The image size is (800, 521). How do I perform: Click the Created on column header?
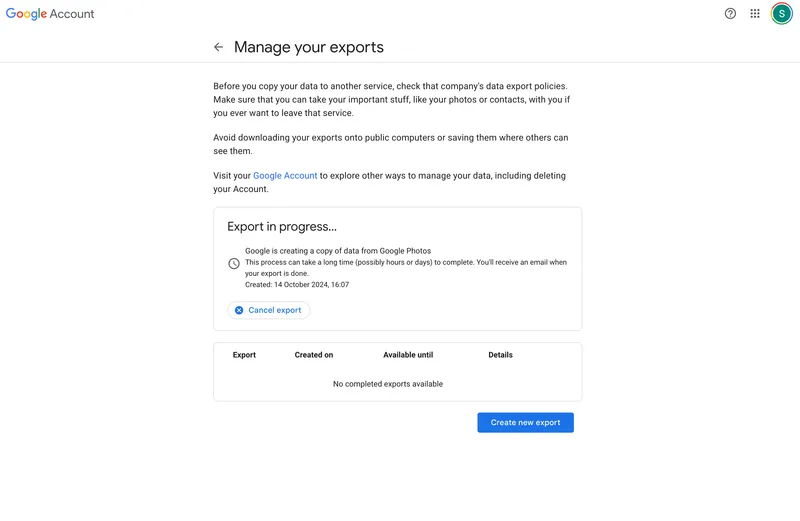[x=314, y=355]
